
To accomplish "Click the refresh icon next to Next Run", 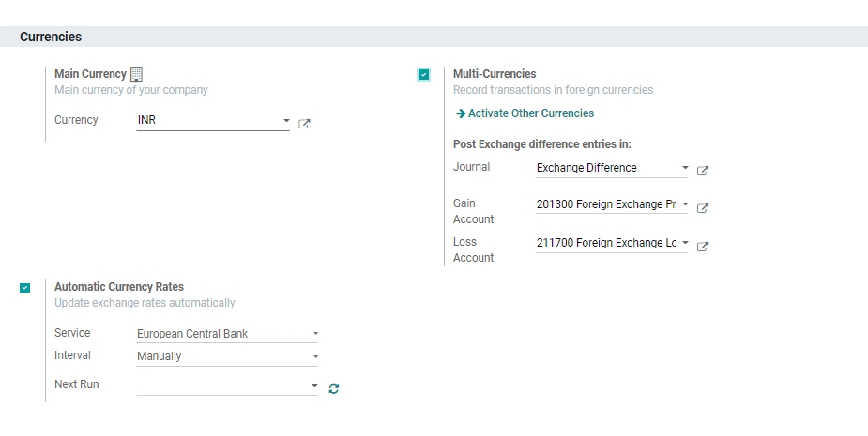I will [334, 388].
